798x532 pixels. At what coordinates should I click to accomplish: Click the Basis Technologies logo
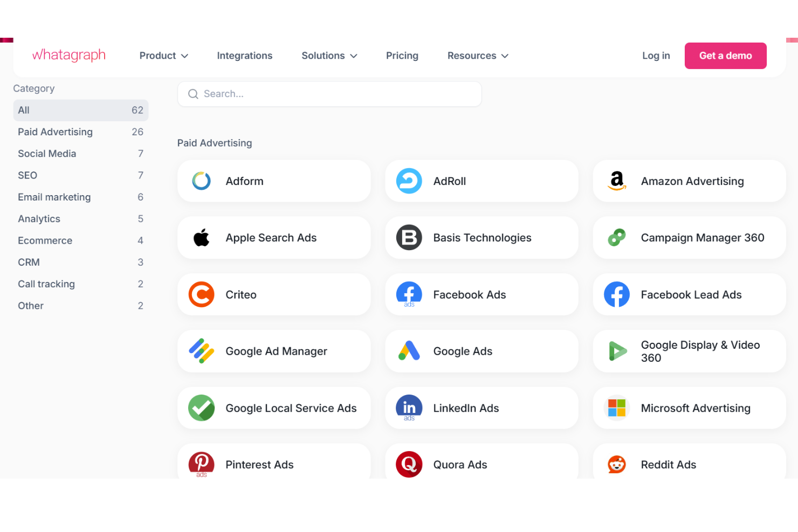[x=409, y=238]
